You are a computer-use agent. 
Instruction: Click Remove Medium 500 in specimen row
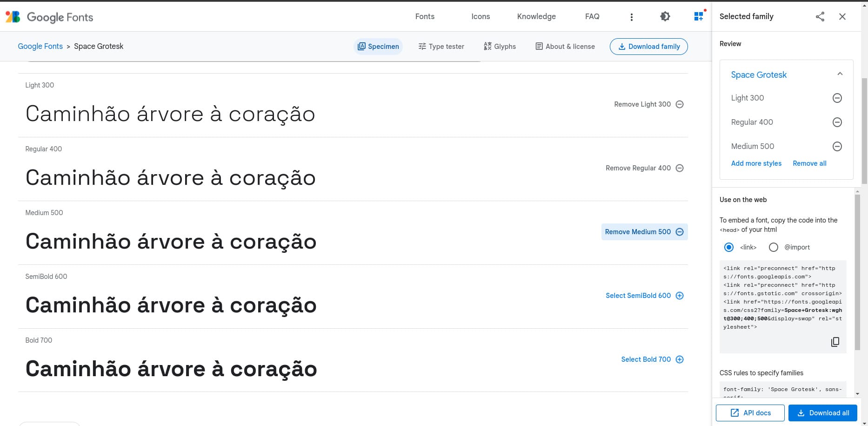[x=644, y=232]
